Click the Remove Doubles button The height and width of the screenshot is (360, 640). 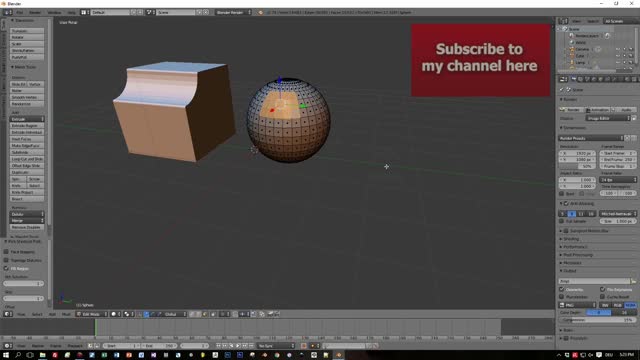pos(27,227)
